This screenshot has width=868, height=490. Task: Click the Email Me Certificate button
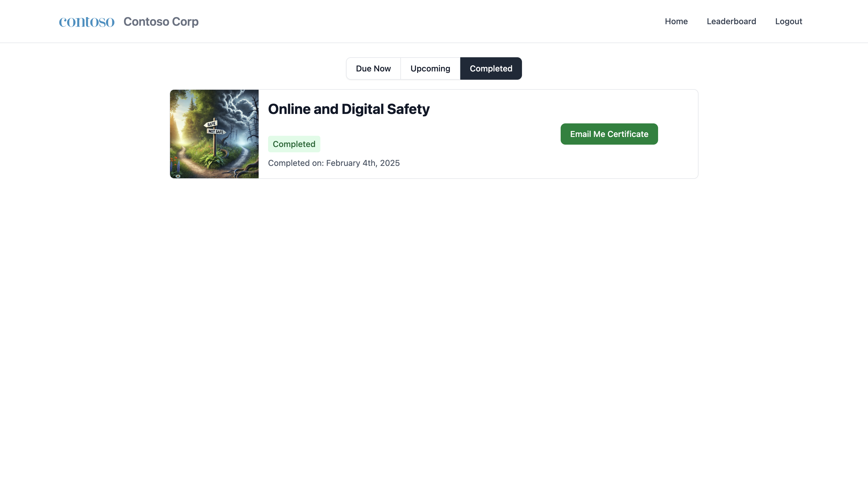click(609, 134)
